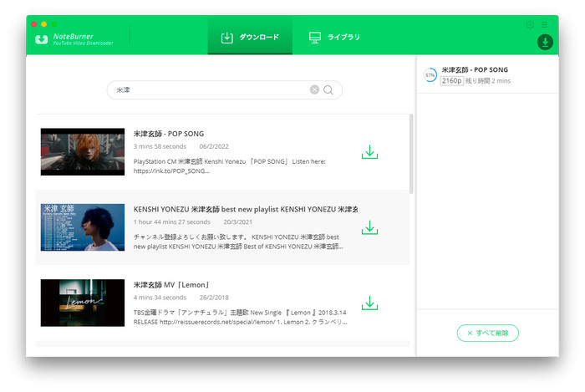Click the NoteBurner logo
585x392 pixels.
click(x=74, y=38)
